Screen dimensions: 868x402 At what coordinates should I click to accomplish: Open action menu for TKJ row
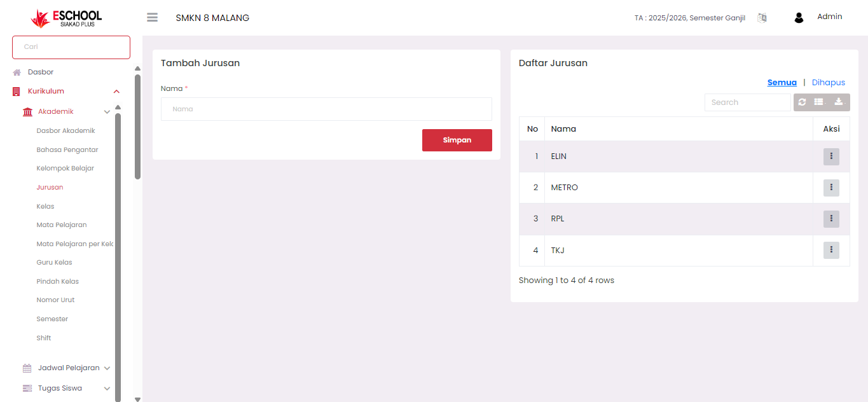point(831,251)
